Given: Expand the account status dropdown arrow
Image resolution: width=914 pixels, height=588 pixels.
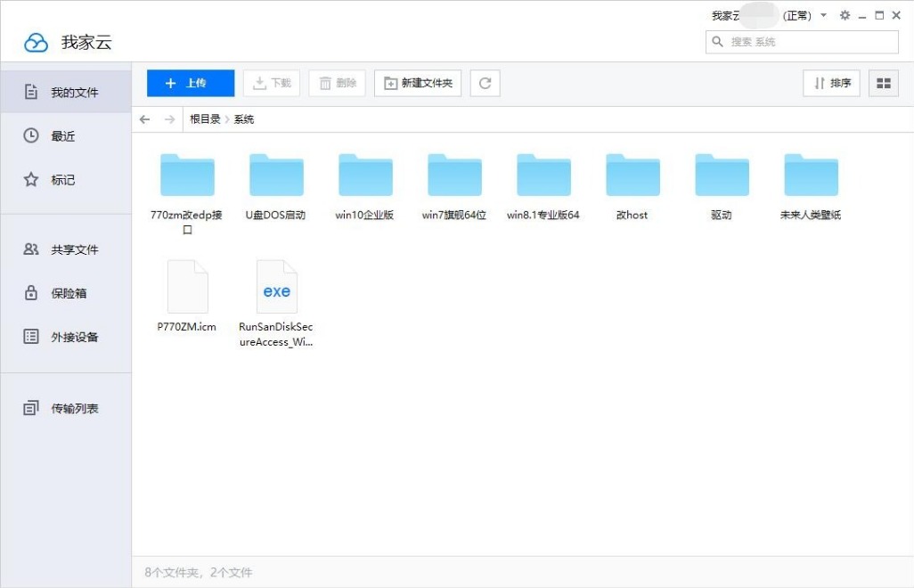Looking at the screenshot, I should pos(823,14).
